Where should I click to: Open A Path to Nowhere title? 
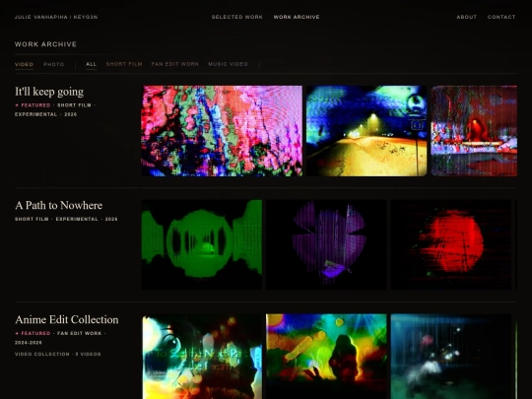[59, 205]
